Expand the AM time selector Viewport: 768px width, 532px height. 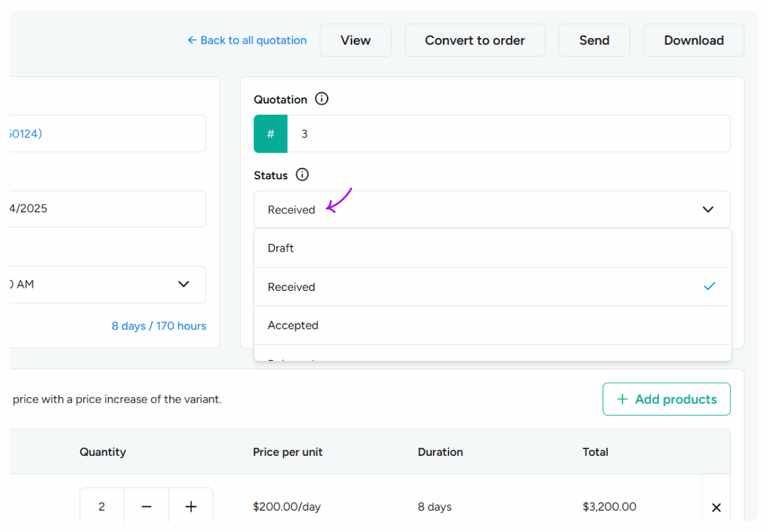point(183,284)
